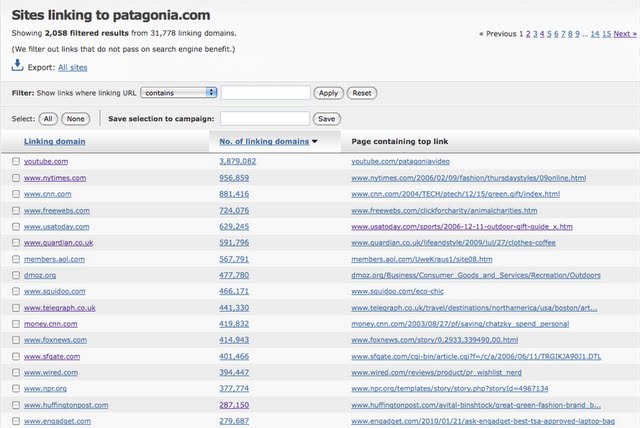Viewport: 640px width, 428px height.
Task: Select All rows button
Action: tap(48, 119)
